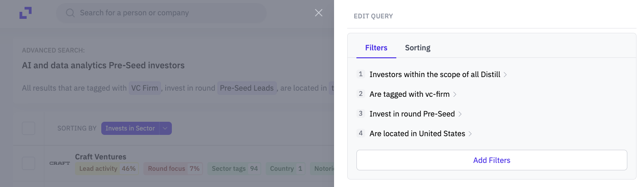Image resolution: width=644 pixels, height=187 pixels.
Task: Switch to the Sorting tab
Action: pos(418,48)
